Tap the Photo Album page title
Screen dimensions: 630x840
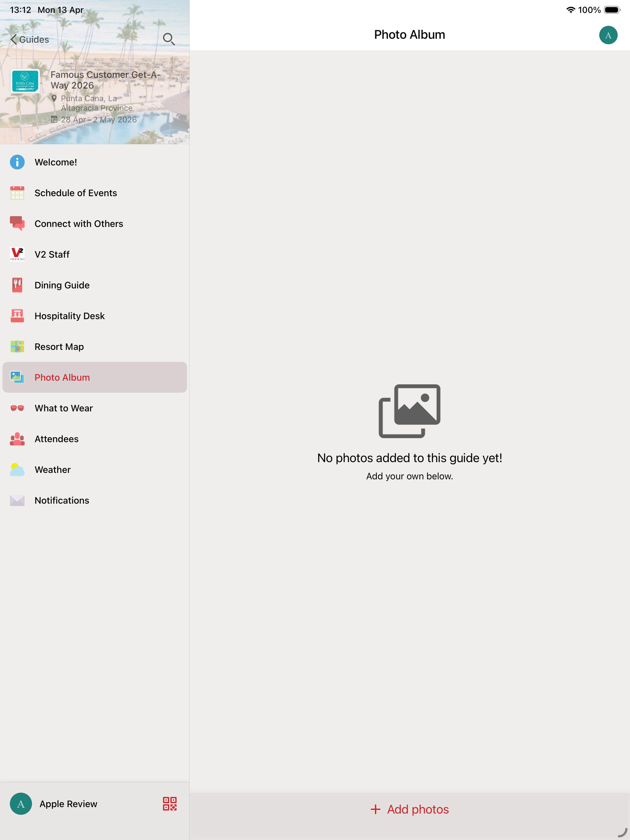pyautogui.click(x=410, y=34)
